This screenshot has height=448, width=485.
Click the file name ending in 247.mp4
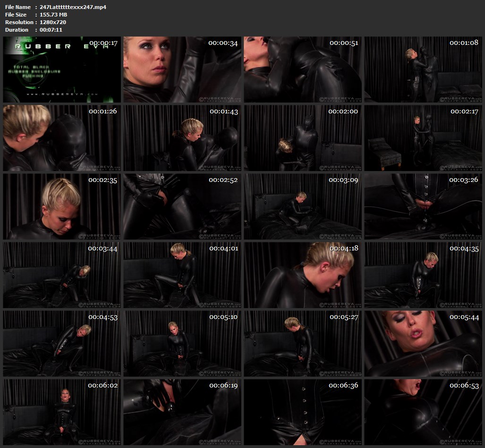click(x=73, y=7)
